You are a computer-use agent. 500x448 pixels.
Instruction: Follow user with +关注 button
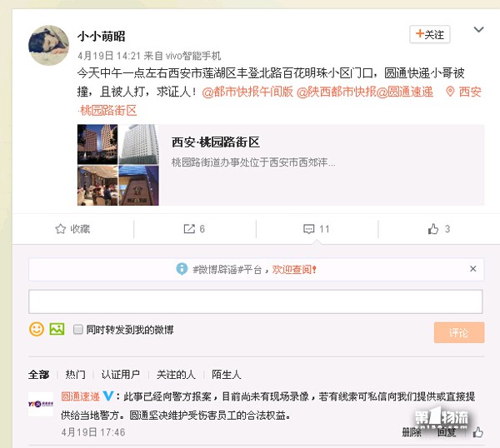point(429,34)
